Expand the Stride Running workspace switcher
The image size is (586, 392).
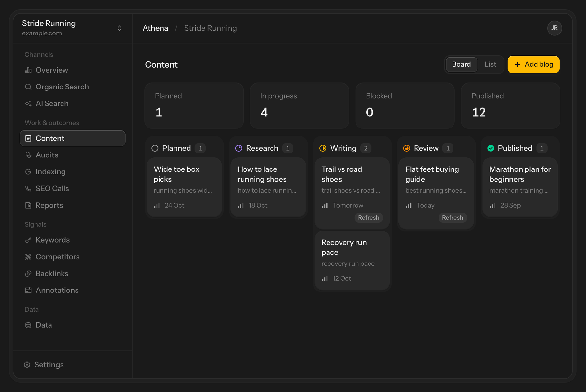pyautogui.click(x=119, y=28)
